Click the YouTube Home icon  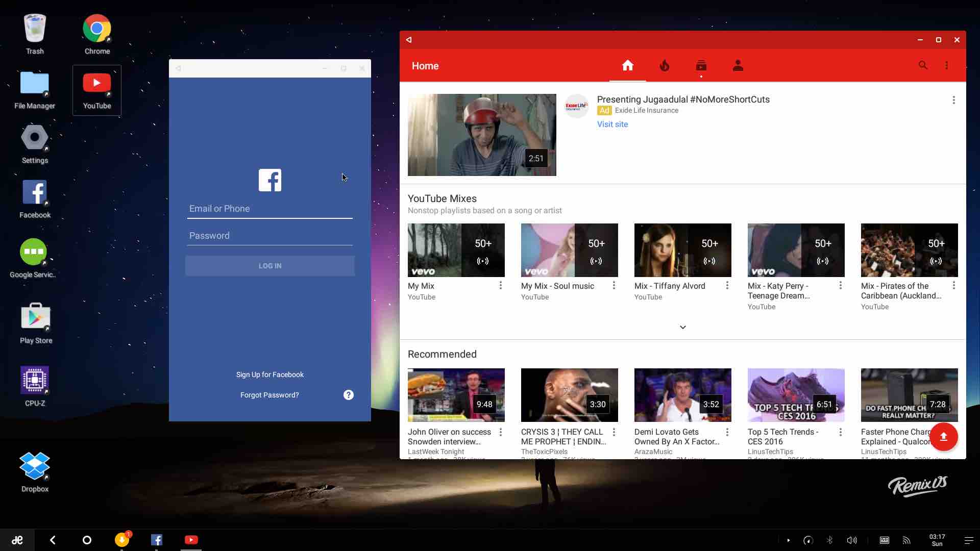tap(627, 65)
